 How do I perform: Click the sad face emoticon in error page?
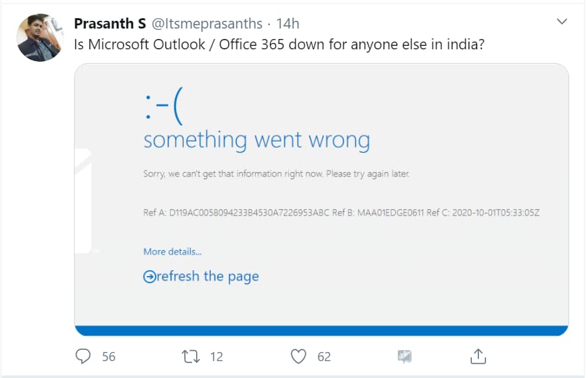[164, 108]
